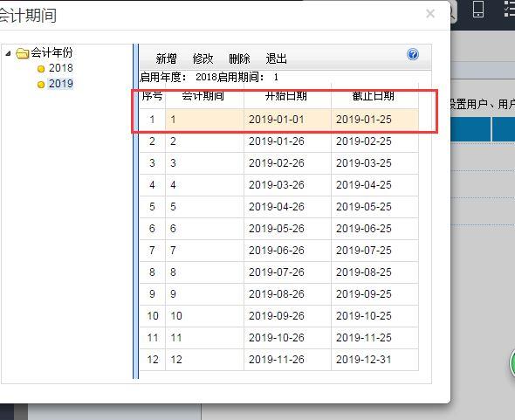Select end date cell 2019-02-25
Image resolution: width=515 pixels, height=420 pixels.
pyautogui.click(x=374, y=141)
